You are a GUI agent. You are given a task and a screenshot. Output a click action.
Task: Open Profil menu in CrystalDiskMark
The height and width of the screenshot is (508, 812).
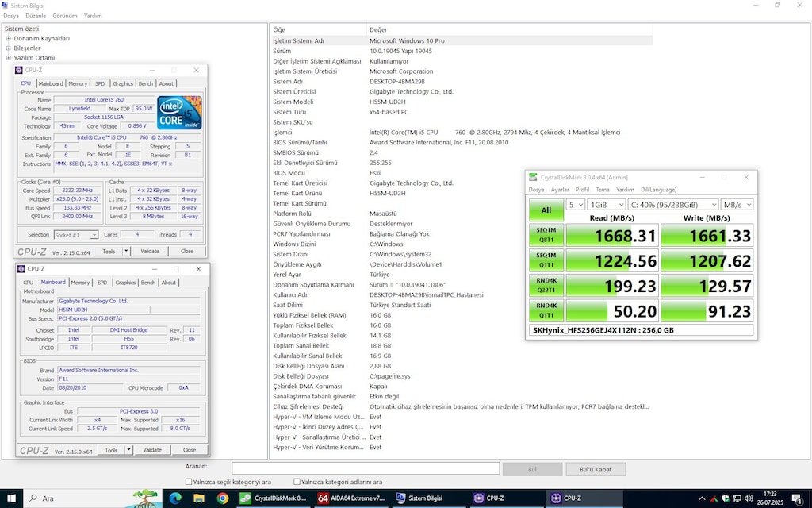[x=582, y=190]
